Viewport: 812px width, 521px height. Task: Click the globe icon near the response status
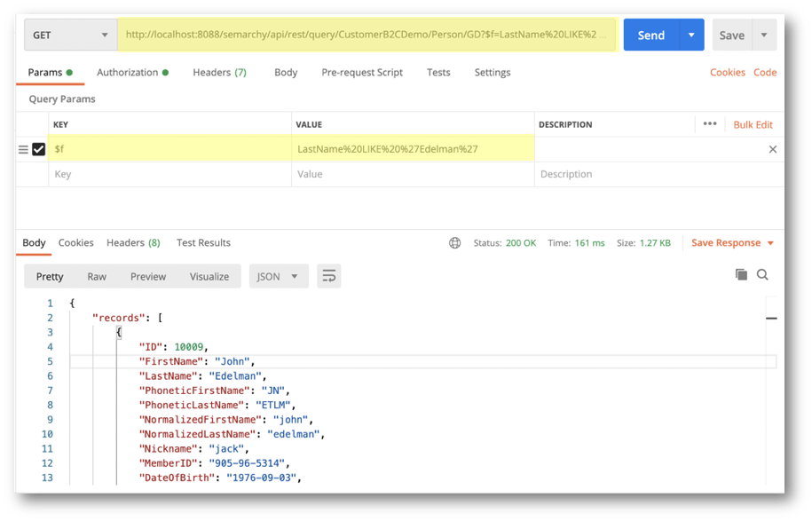click(455, 242)
